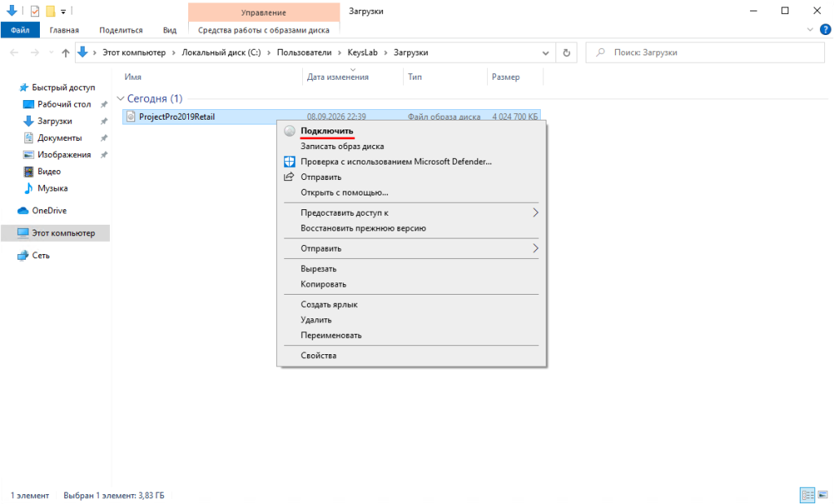Image resolution: width=834 pixels, height=504 pixels.
Task: Click the ProjectPro2019Retail disc image icon
Action: point(131,116)
